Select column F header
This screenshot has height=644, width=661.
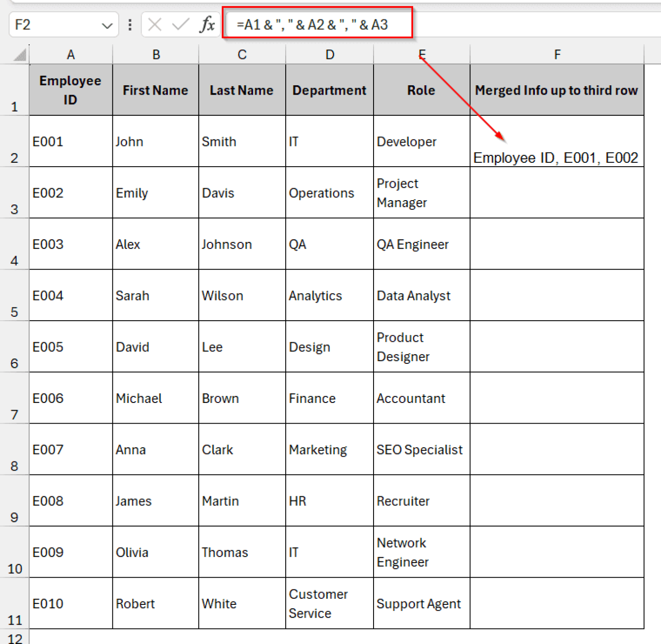coord(556,54)
